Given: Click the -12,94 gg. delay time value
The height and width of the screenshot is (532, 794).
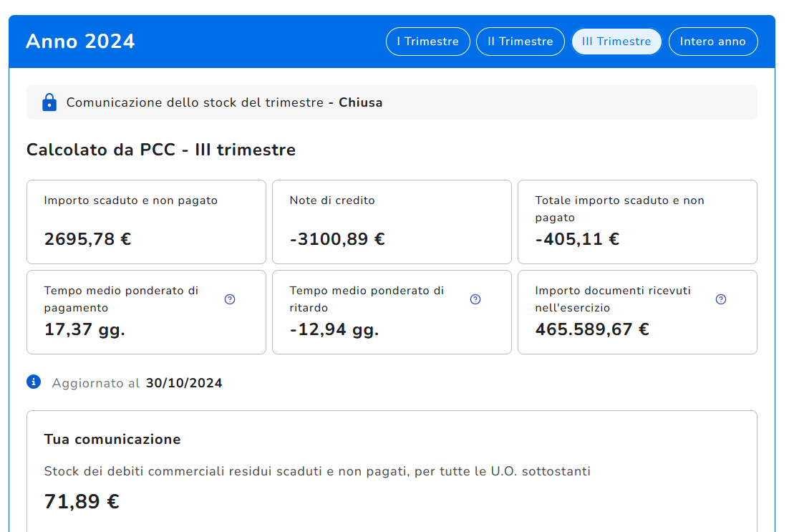Looking at the screenshot, I should [x=334, y=329].
